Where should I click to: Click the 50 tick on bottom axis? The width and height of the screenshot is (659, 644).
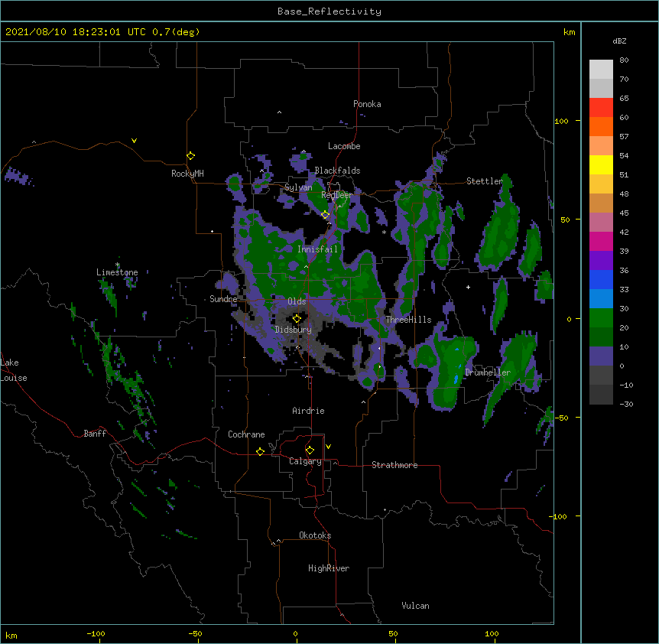(x=393, y=633)
